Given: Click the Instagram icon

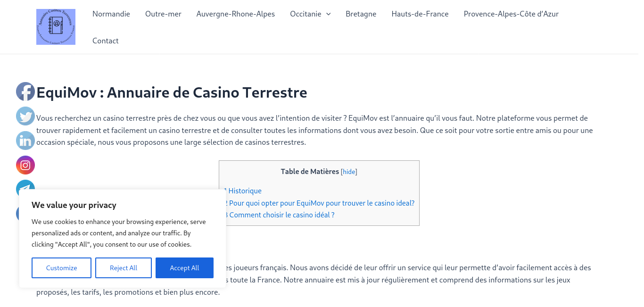Looking at the screenshot, I should click(x=25, y=165).
